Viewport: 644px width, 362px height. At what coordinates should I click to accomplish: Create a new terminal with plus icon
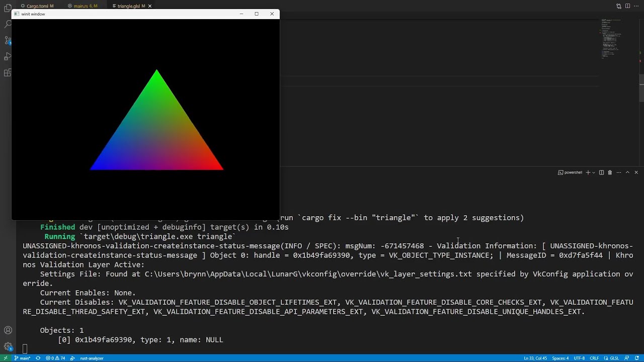click(x=588, y=172)
